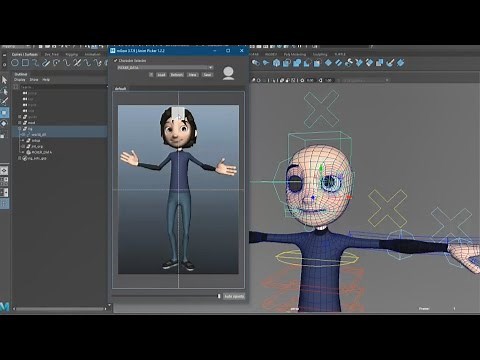
Task: Switch to the Sculpting shelf tab
Action: (320, 54)
